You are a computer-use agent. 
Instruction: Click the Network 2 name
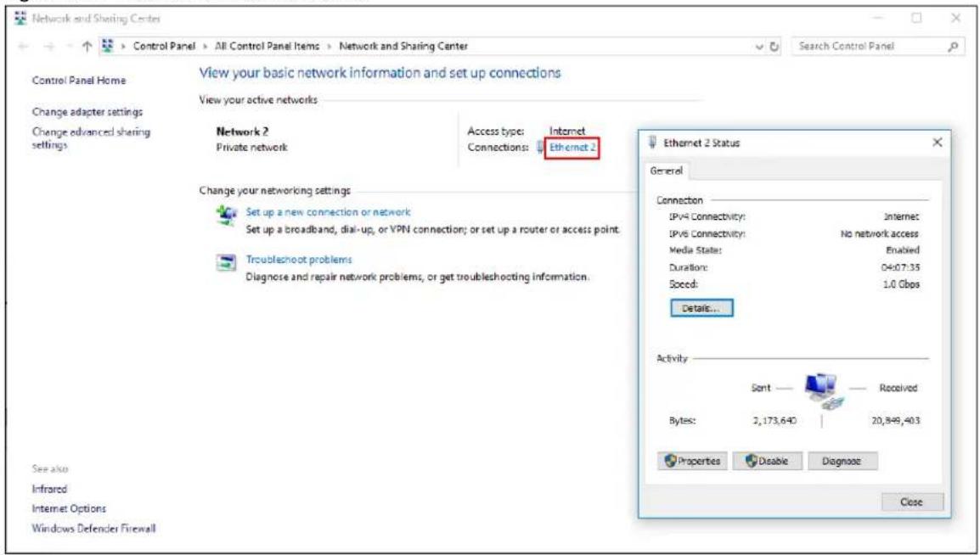click(243, 132)
